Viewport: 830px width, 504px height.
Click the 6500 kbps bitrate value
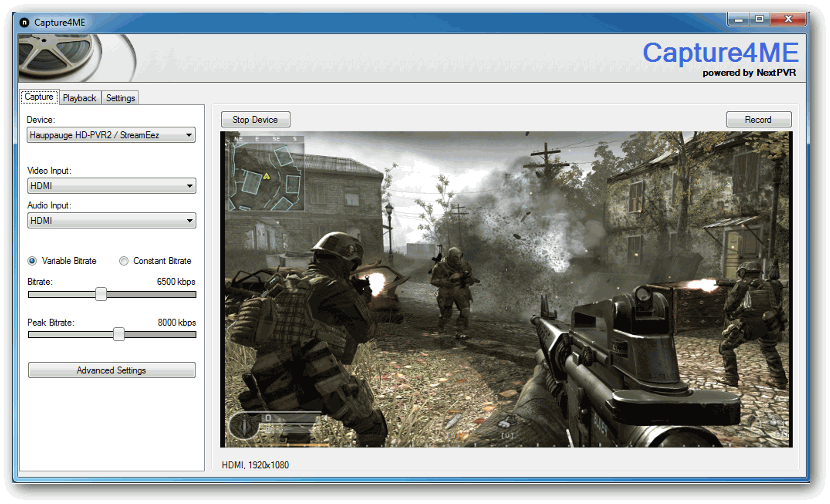(176, 282)
